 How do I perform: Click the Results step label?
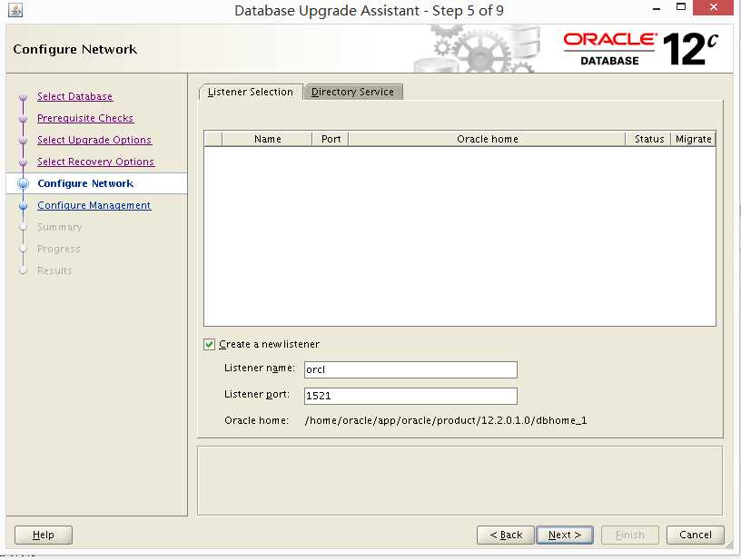(x=54, y=270)
